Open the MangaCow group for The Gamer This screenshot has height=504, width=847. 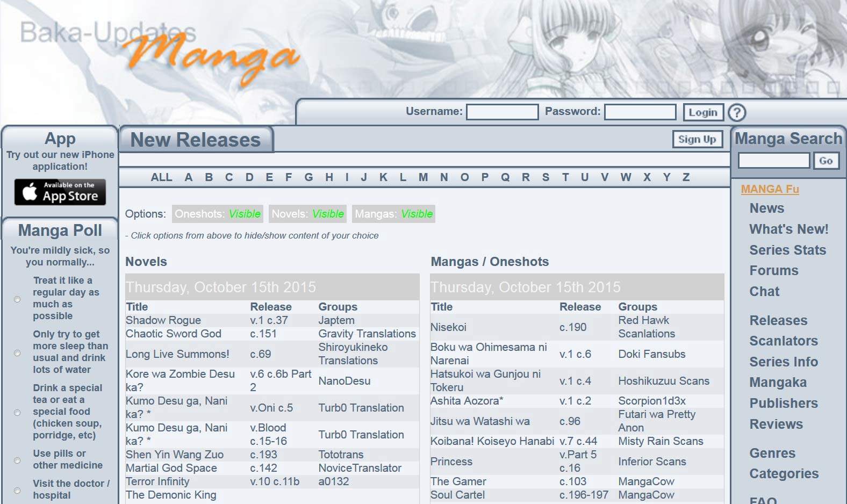[x=646, y=481]
